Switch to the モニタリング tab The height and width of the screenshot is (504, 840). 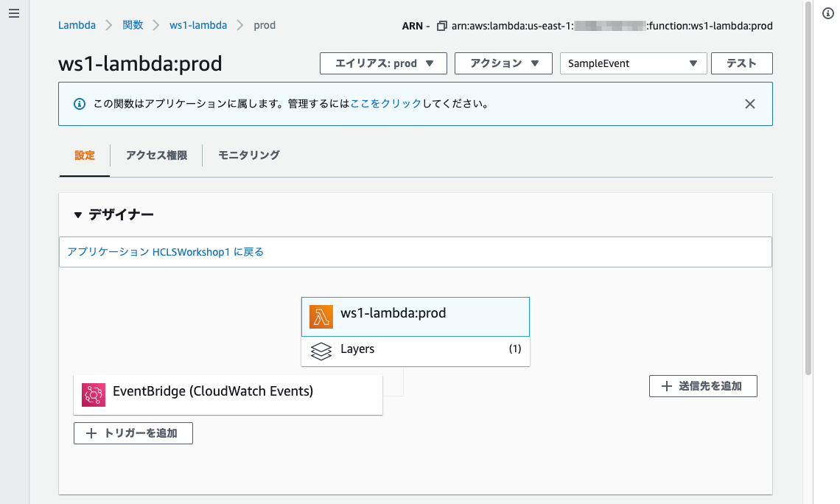[x=248, y=155]
